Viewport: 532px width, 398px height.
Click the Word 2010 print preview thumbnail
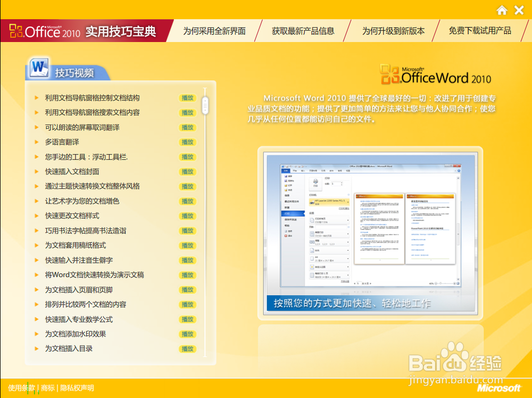[x=370, y=233]
